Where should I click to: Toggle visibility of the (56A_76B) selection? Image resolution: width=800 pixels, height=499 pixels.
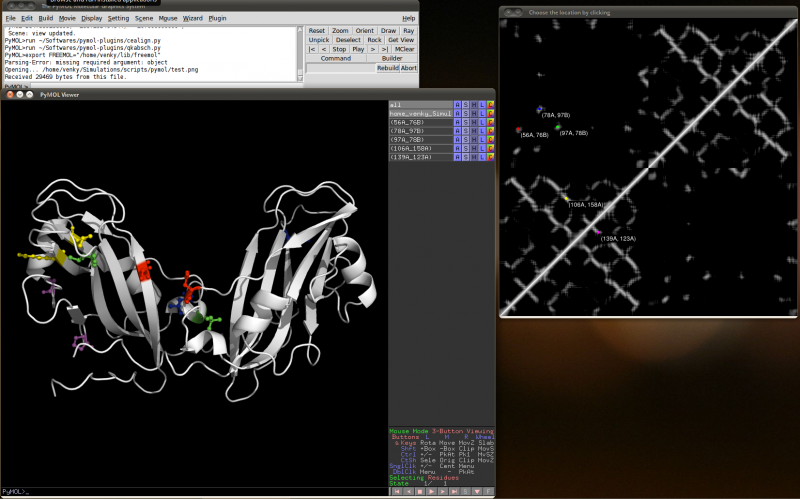coord(420,123)
